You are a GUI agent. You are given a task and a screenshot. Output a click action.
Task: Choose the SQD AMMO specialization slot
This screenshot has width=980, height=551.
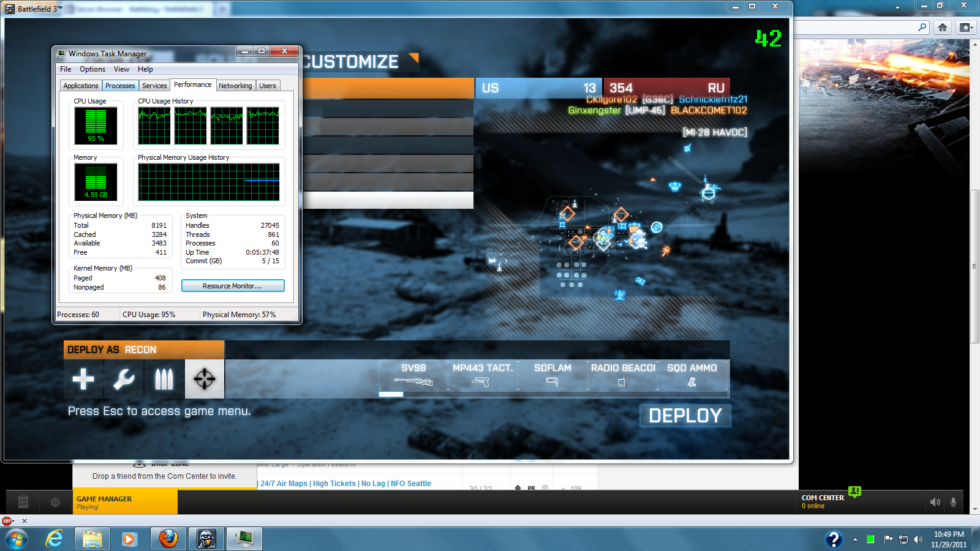pyautogui.click(x=692, y=375)
